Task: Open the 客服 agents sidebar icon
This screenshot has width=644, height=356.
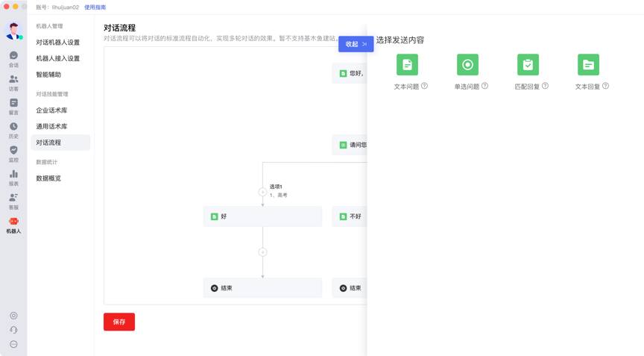Action: point(13,202)
